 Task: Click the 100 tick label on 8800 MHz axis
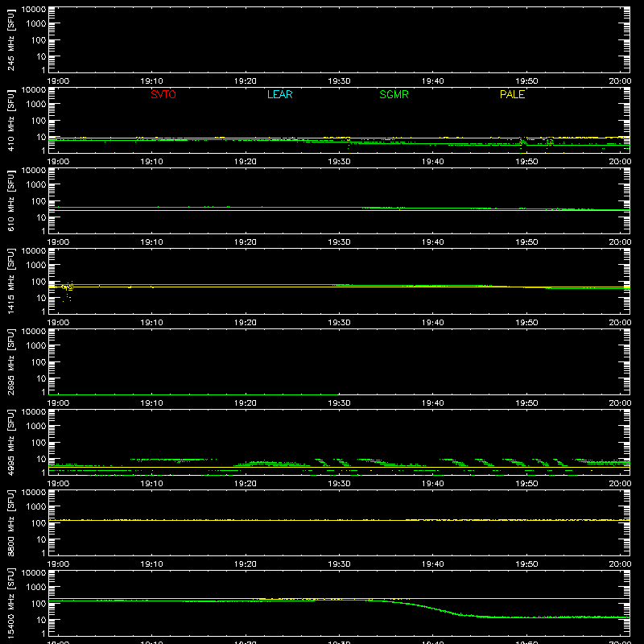(39, 523)
